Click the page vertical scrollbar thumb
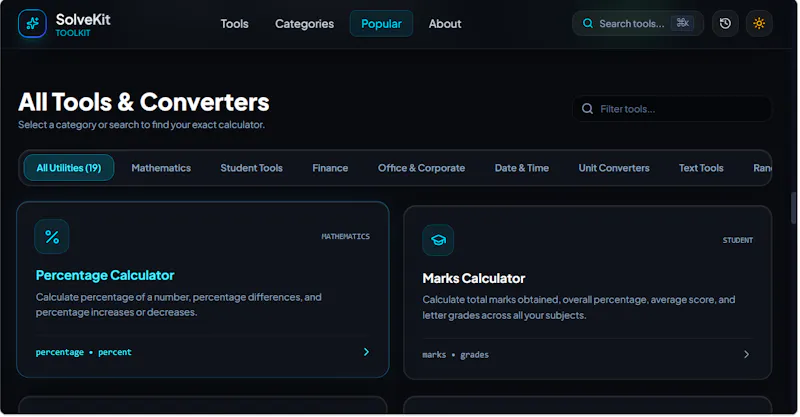This screenshot has width=800, height=417. pos(793,208)
